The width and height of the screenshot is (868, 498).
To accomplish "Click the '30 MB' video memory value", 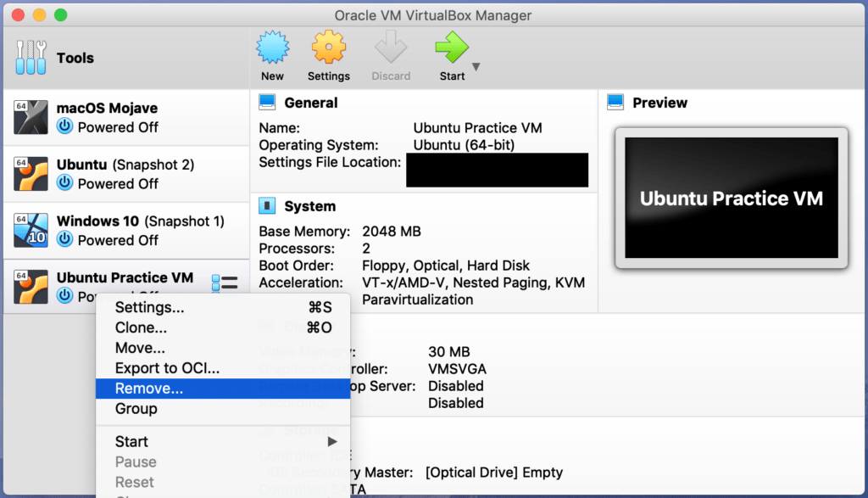I will click(x=449, y=352).
